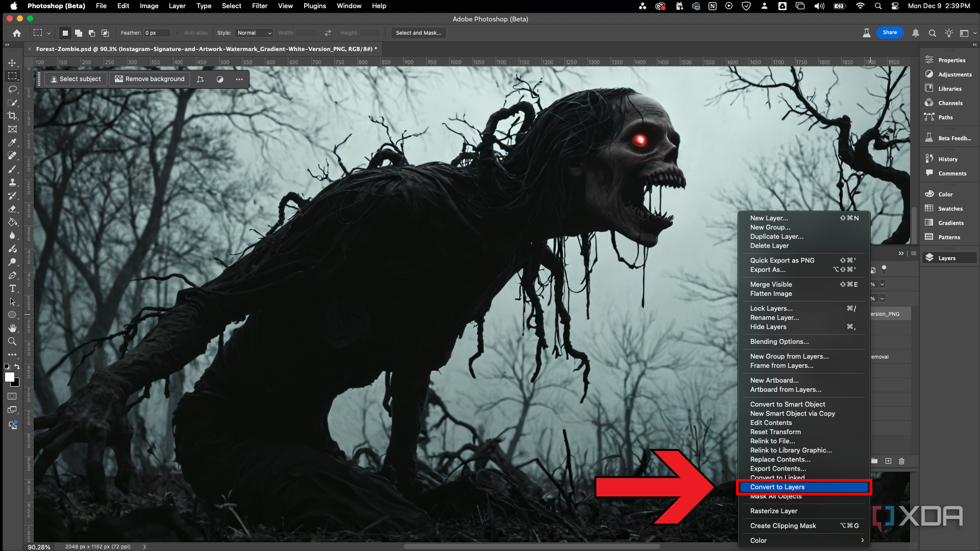This screenshot has width=980, height=551.
Task: Enable Intersect with selection mode
Action: 105,33
